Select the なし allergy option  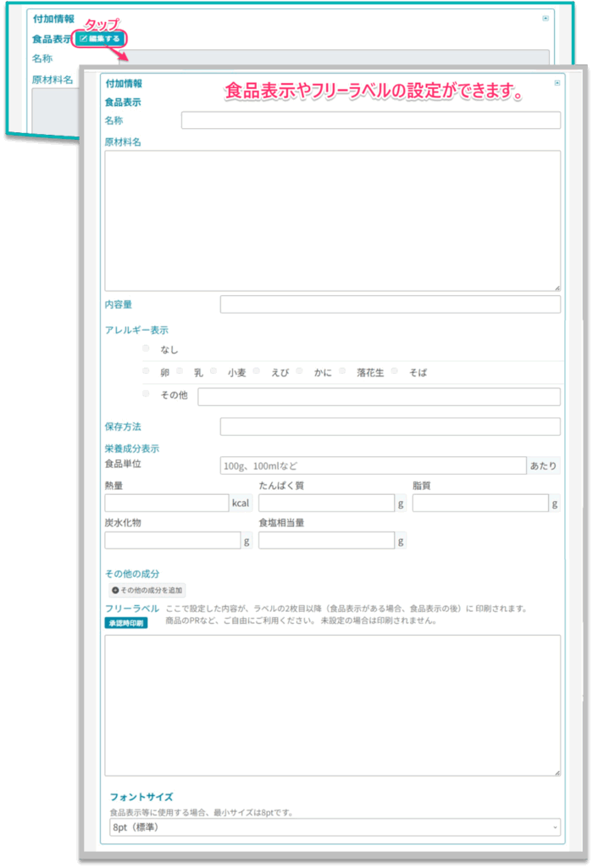146,348
